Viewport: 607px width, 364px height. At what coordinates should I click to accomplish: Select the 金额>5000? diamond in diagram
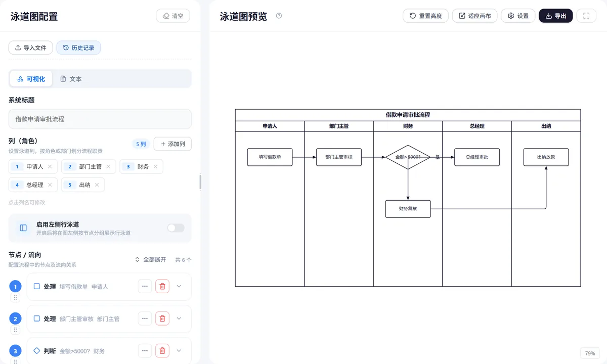408,157
